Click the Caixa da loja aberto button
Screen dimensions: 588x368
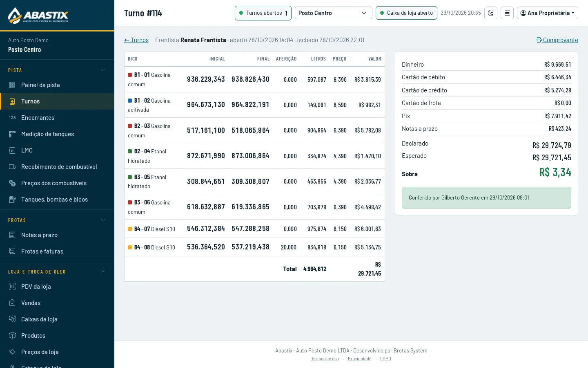coord(406,13)
